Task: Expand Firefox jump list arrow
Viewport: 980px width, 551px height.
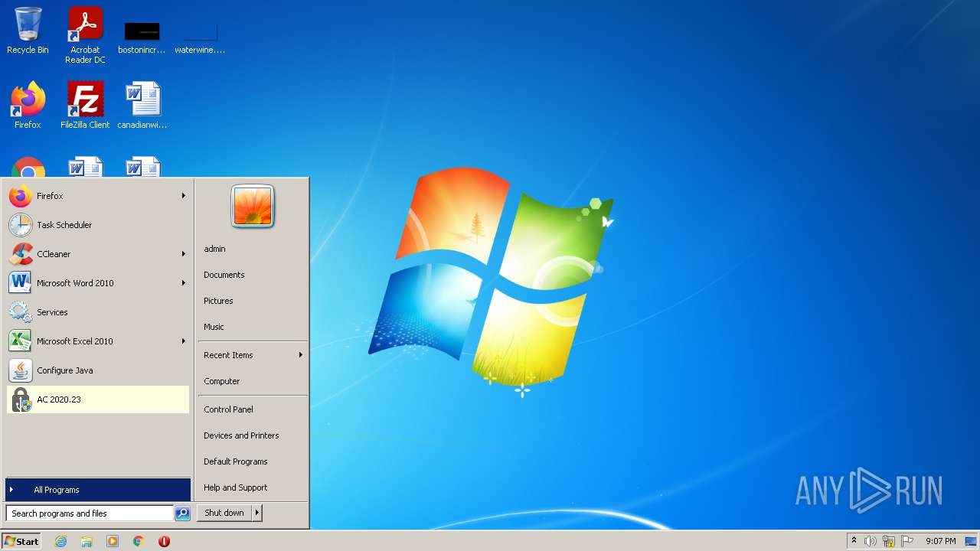Action: point(184,196)
